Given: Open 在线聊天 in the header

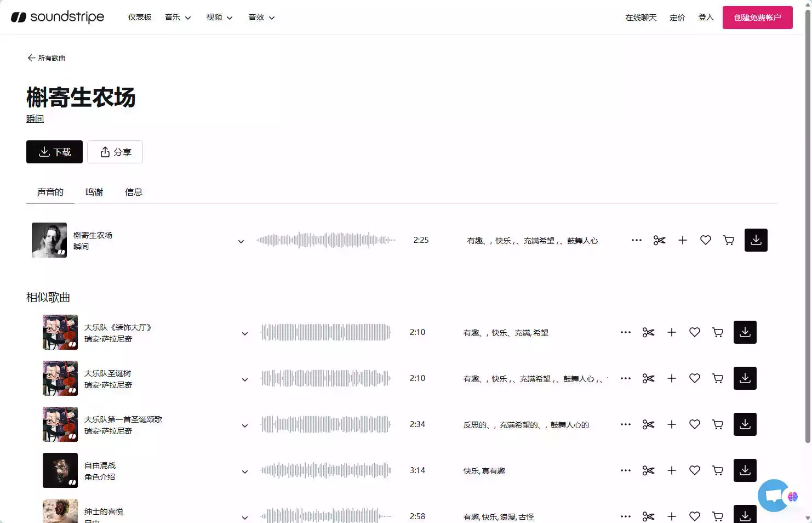Looking at the screenshot, I should click(641, 18).
